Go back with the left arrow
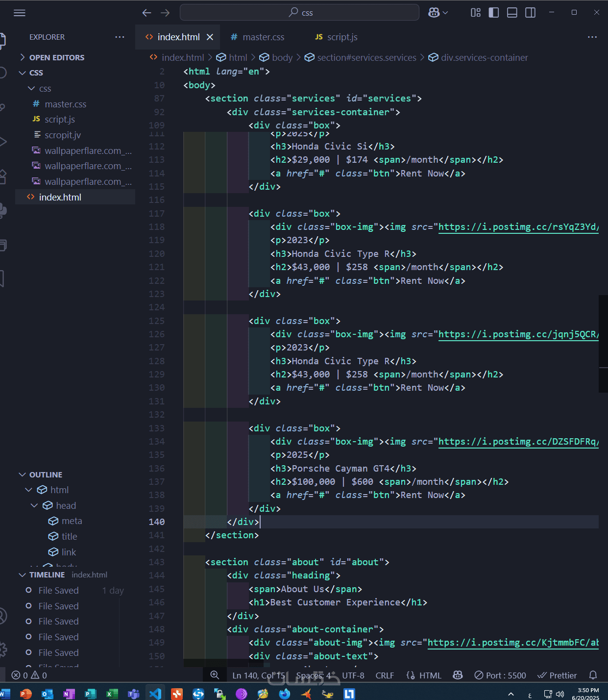 coord(146,13)
